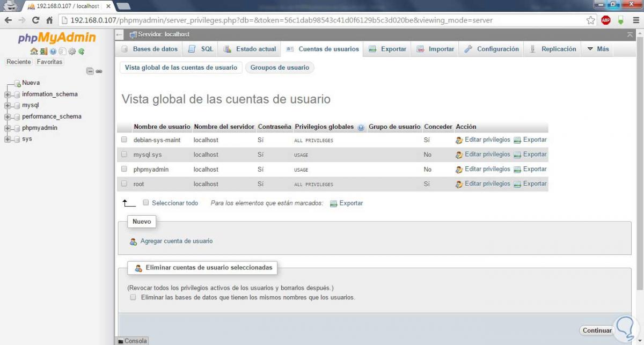
Task: Open the Replicación tab
Action: pos(553,49)
